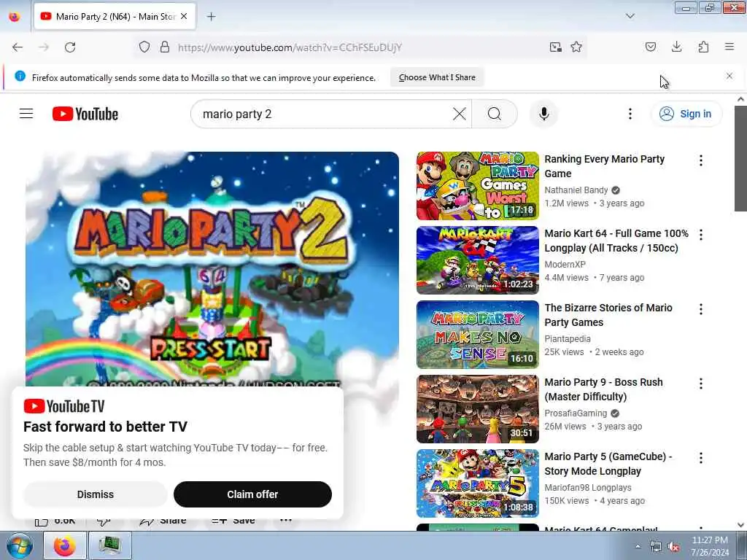747x560 pixels.
Task: Open options for Bizarre Stories video
Action: click(701, 309)
